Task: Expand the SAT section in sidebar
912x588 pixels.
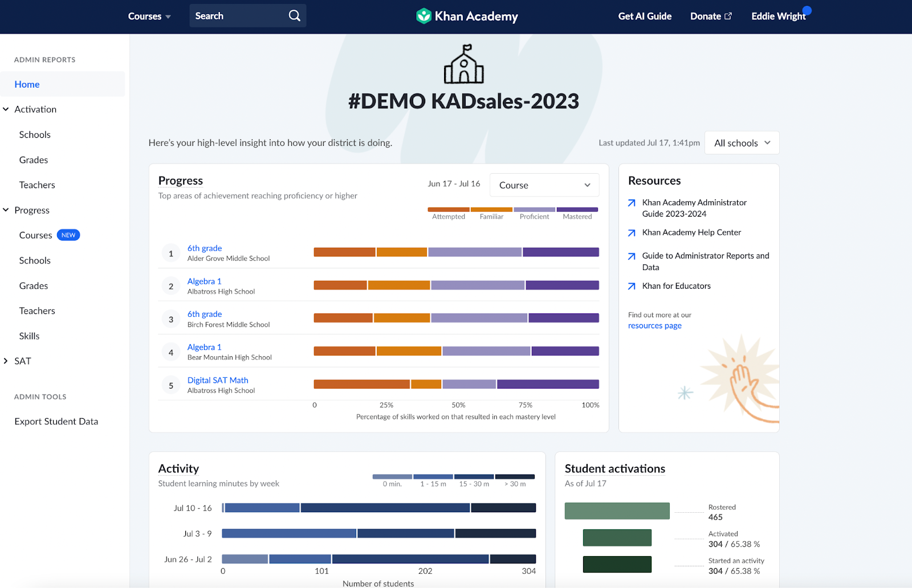Action: (6, 361)
